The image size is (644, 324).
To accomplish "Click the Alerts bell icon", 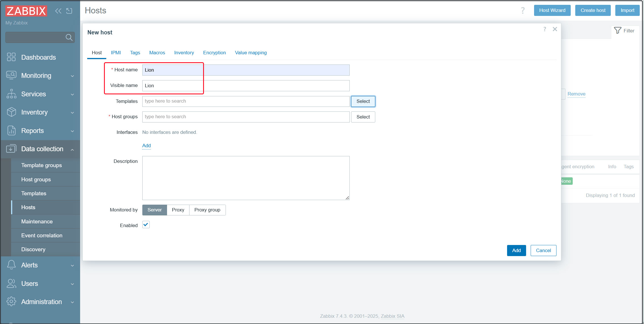I will (11, 265).
